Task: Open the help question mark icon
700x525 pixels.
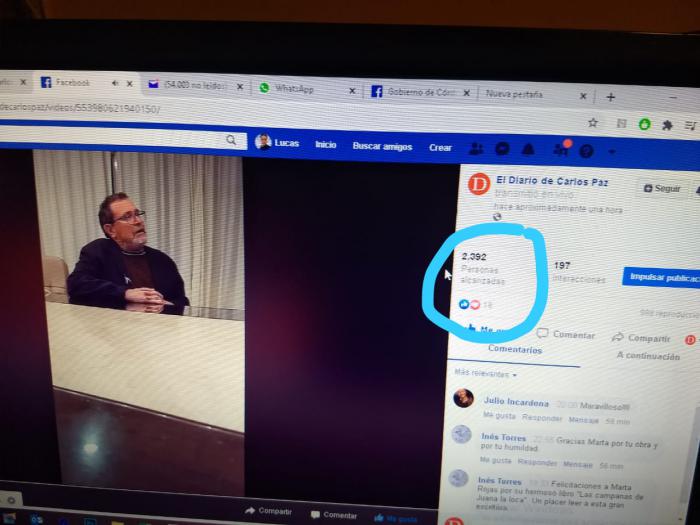Action: click(x=586, y=151)
